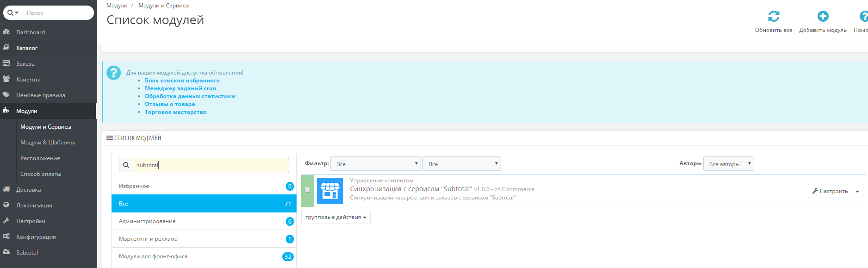Click the Клиенты users icon
This screenshot has width=868, height=268.
[6, 79]
